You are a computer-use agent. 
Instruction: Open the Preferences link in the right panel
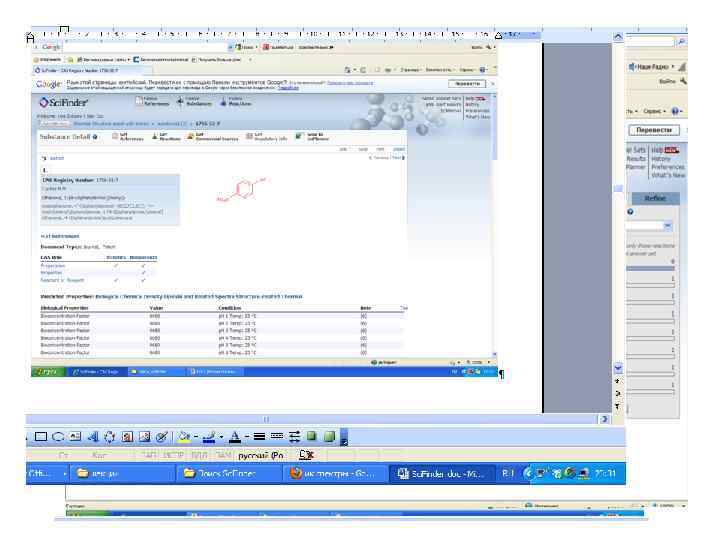coord(668,167)
